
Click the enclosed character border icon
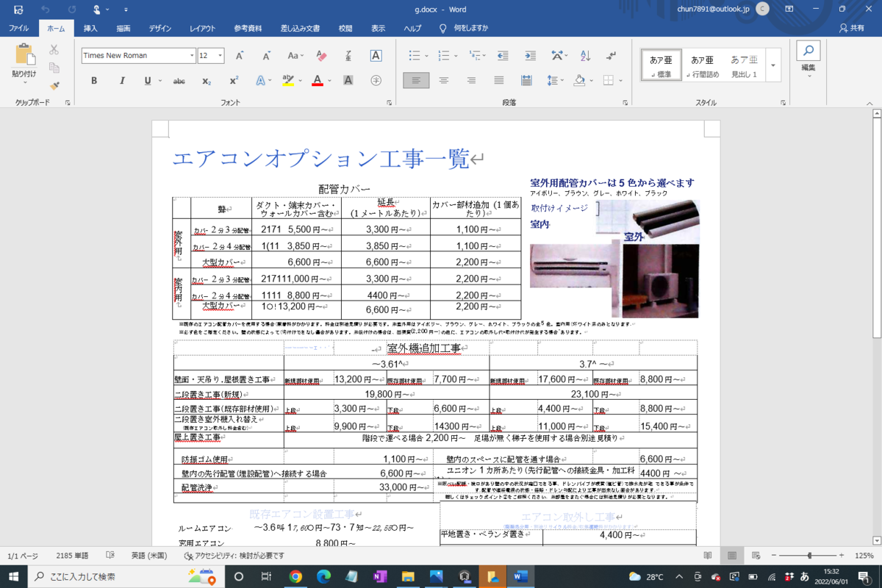[x=376, y=56]
